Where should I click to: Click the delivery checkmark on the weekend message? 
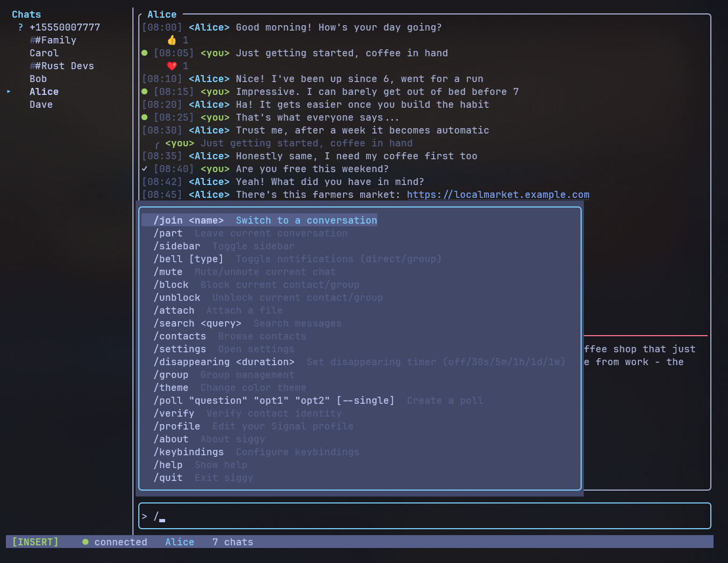(144, 168)
